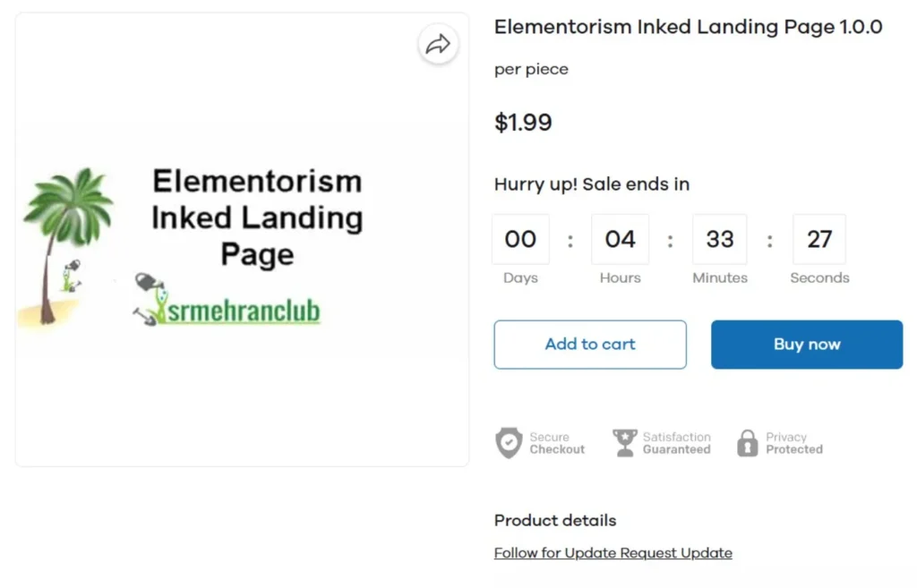Click the Add to cart button
Image resolution: width=917 pixels, height=588 pixels.
point(589,344)
